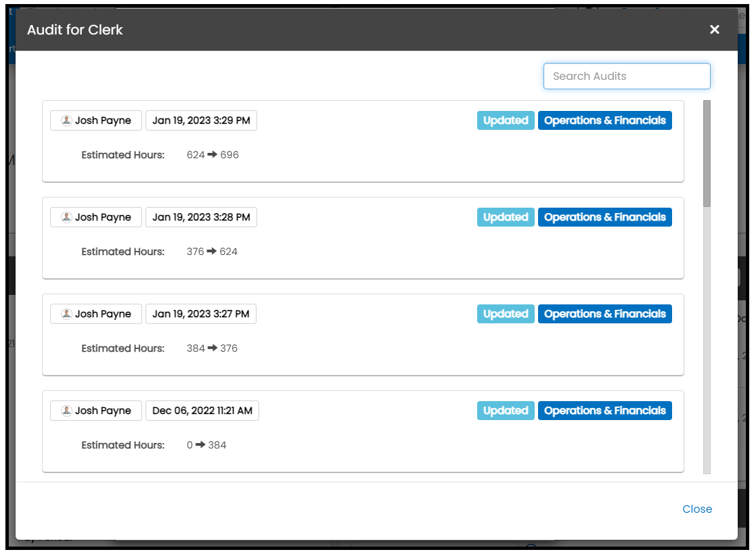
Task: Click the Dec 06, 2022 11:21 AM timestamp
Action: point(202,411)
